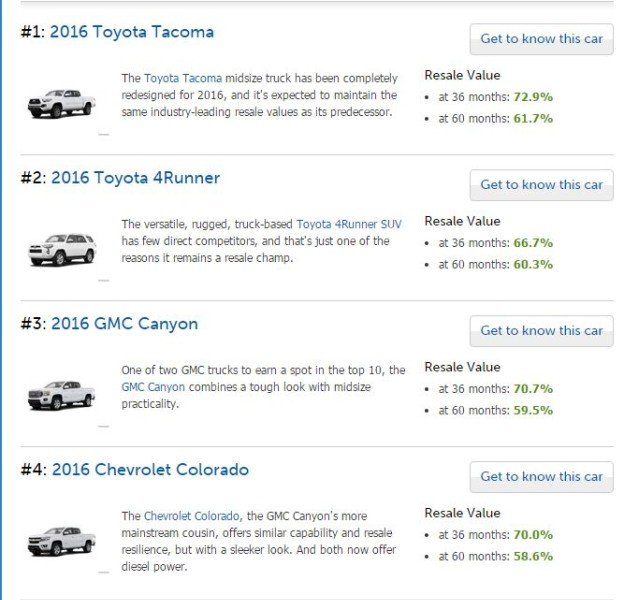This screenshot has height=600, width=624.
Task: Select the white Toyota 4Runner SUV thumbnail
Action: click(62, 249)
